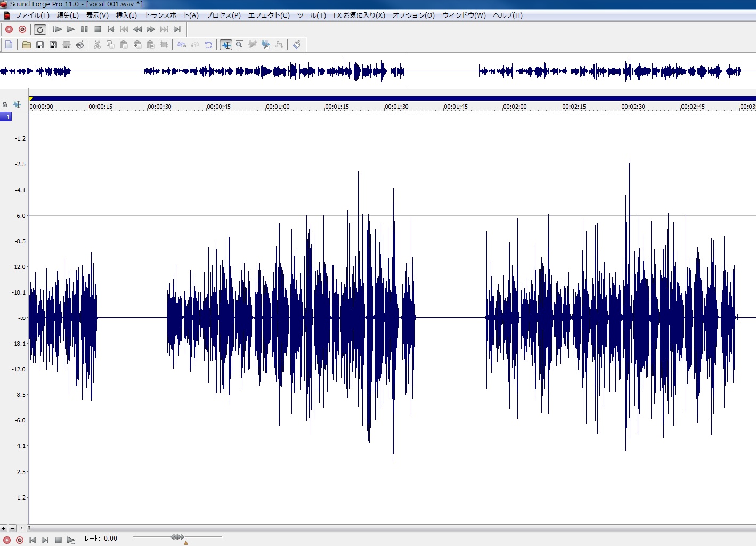Select the Magnify tool

239,45
